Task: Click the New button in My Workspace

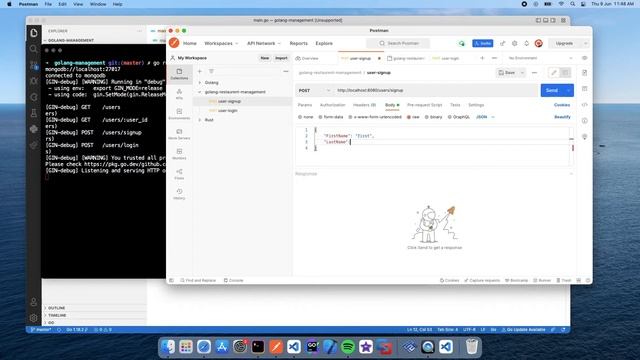Action: coord(265,58)
